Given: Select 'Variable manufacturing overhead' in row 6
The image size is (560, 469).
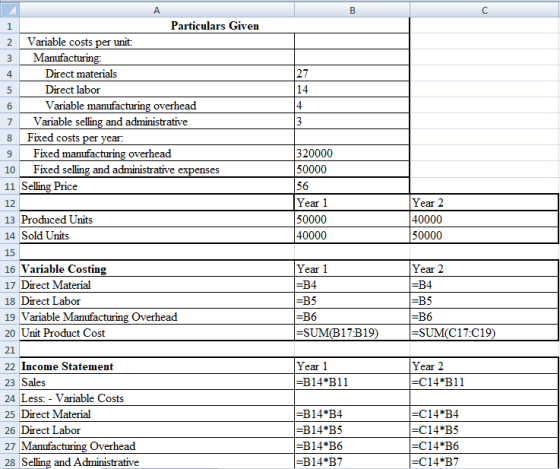Looking at the screenshot, I should (x=157, y=105).
